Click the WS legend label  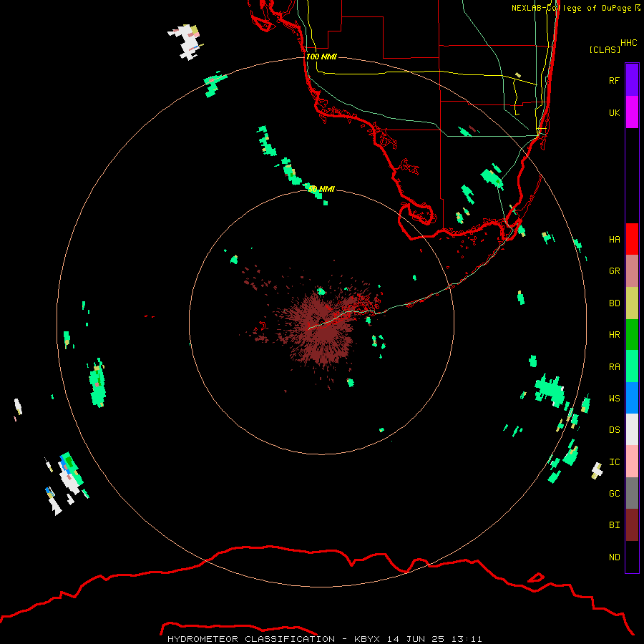614,398
